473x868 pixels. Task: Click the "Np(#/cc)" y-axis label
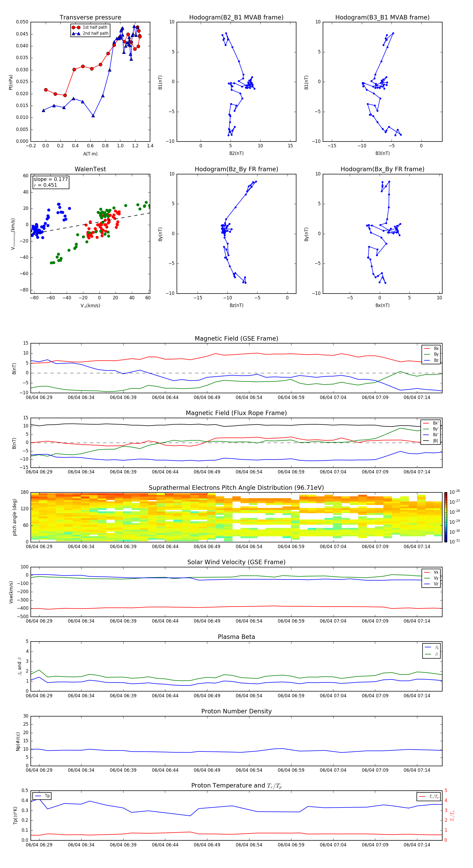(18, 741)
